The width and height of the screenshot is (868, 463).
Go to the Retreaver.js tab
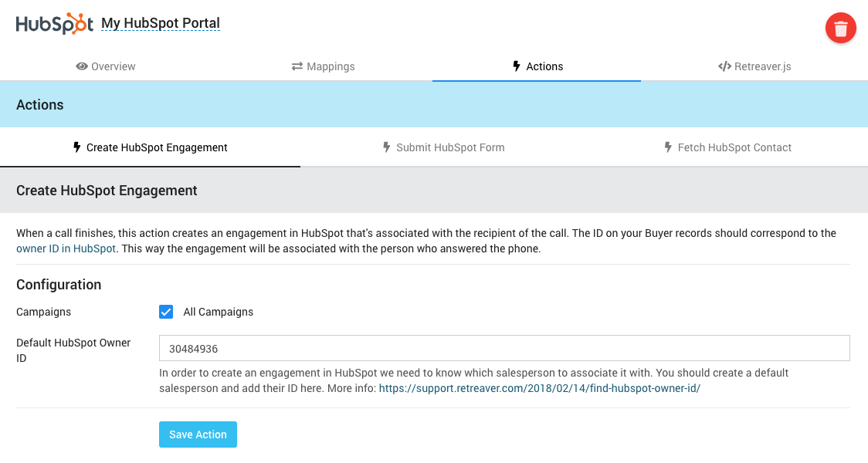pos(762,66)
